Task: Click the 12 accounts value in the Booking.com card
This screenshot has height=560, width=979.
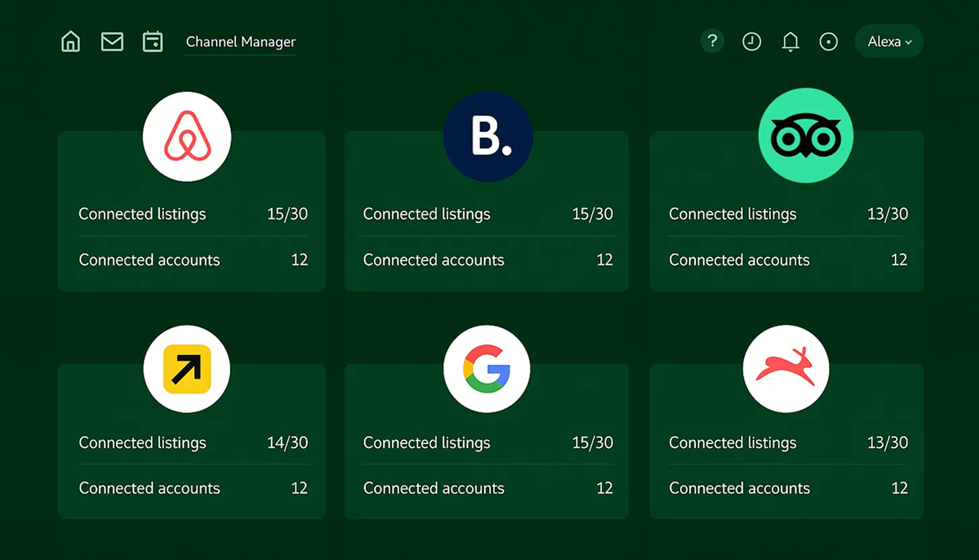Action: [605, 260]
